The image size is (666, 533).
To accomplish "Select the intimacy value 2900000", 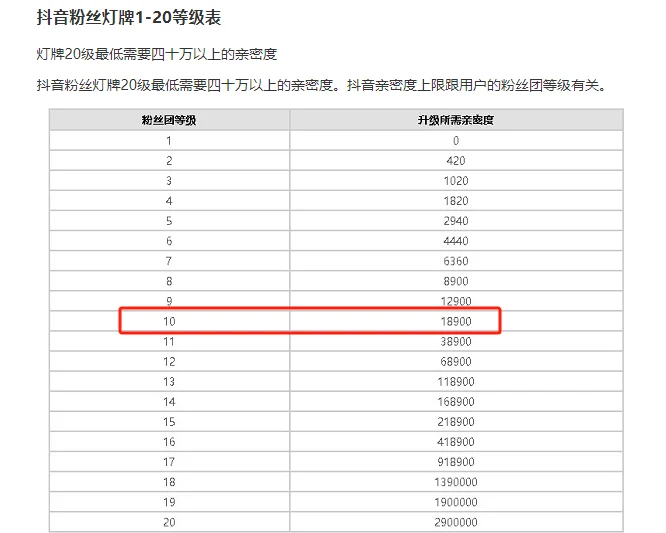I will [x=456, y=522].
